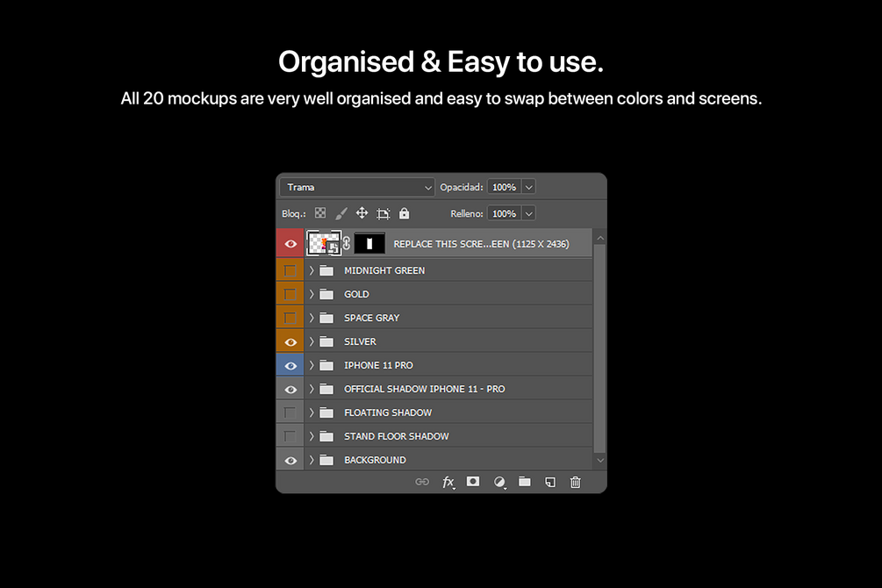Click the Relleno 100% value field

pyautogui.click(x=505, y=214)
